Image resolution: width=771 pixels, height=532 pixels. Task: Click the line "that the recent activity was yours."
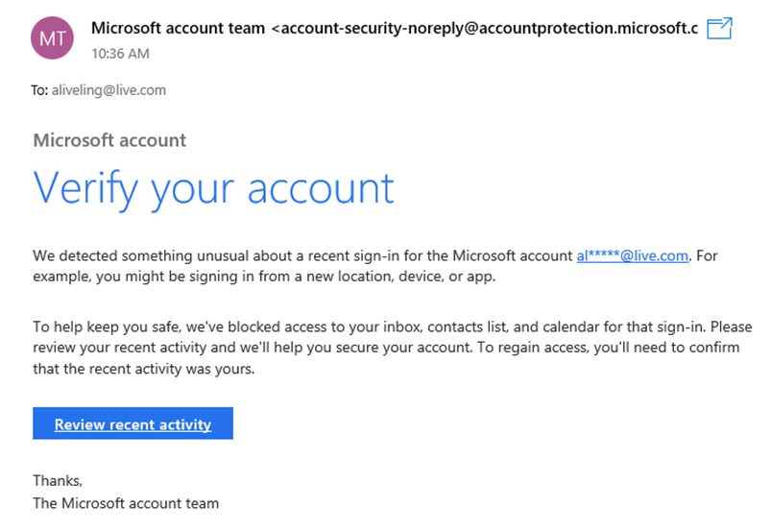click(143, 368)
